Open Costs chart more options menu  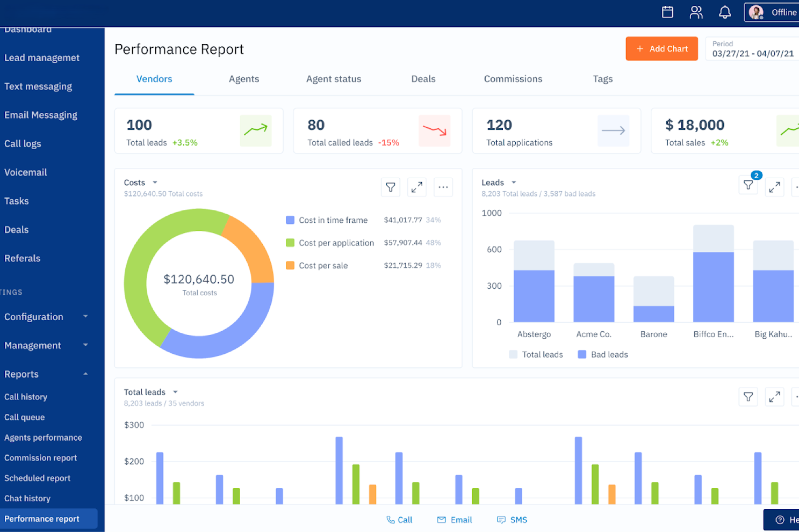click(443, 187)
